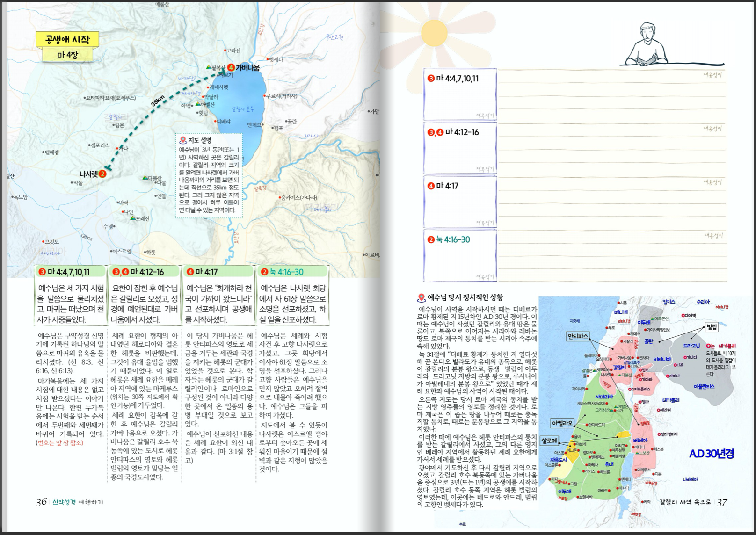This screenshot has height=535, width=756.
Task: Click the red (번호는 앞 장 참조) note
Action: pyautogui.click(x=59, y=442)
